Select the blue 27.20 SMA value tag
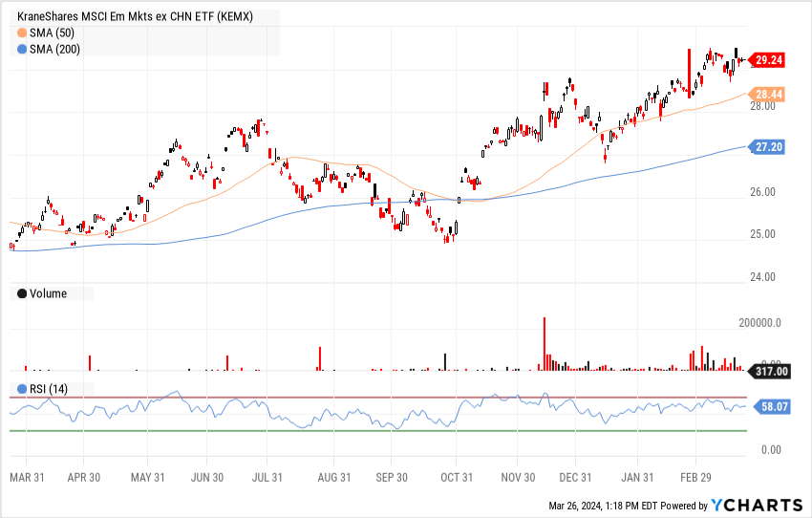Screen dimensions: 812x518 769,147
